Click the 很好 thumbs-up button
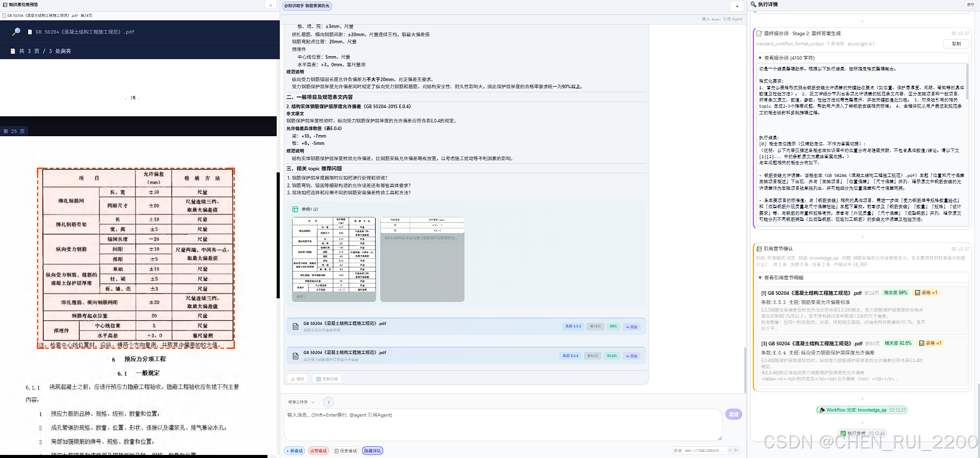 click(298, 379)
